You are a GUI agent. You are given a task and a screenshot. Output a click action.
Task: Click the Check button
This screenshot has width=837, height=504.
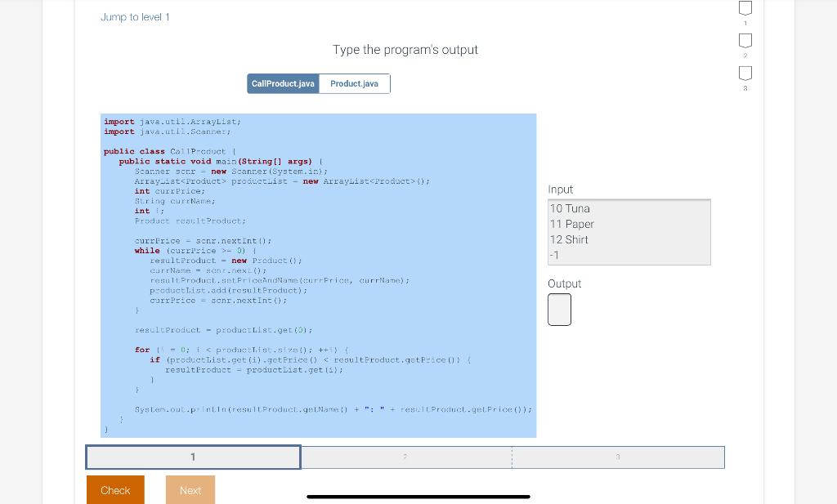tap(115, 490)
